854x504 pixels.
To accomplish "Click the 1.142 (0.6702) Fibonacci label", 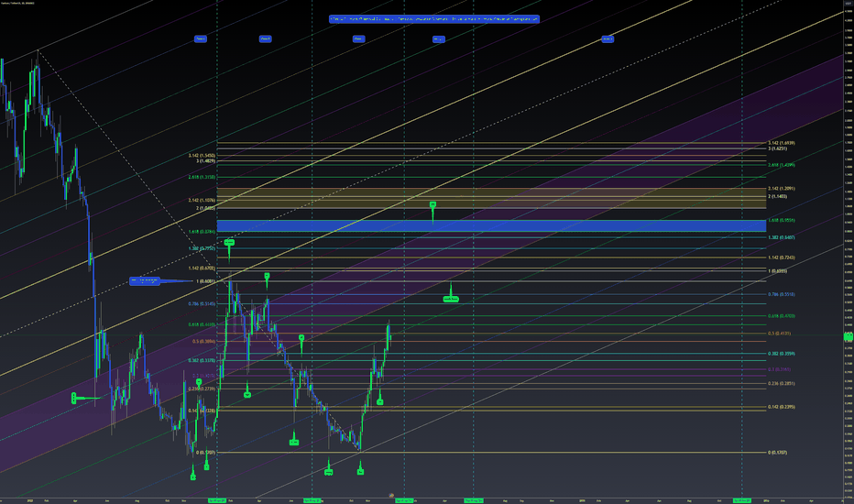I will (x=203, y=268).
